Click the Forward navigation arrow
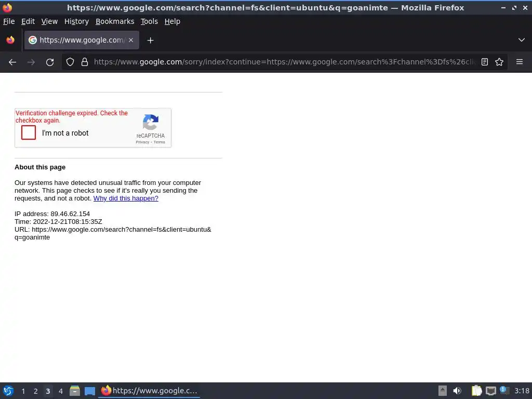The image size is (532, 399). (31, 62)
